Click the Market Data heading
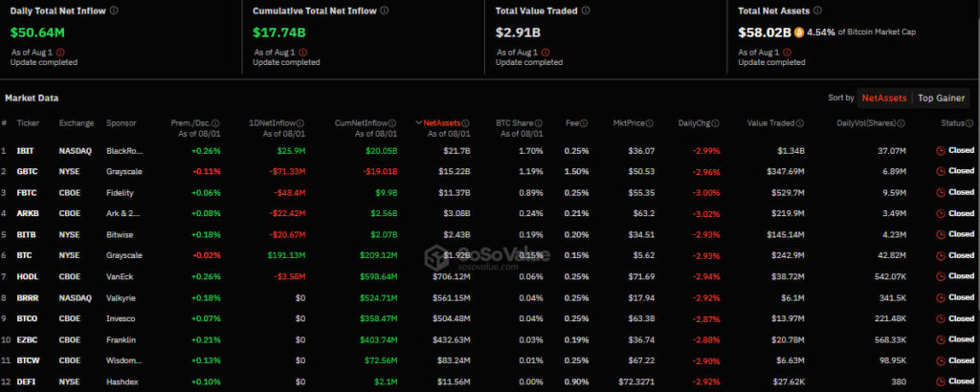Viewport: 980px width, 392px height. [x=32, y=98]
